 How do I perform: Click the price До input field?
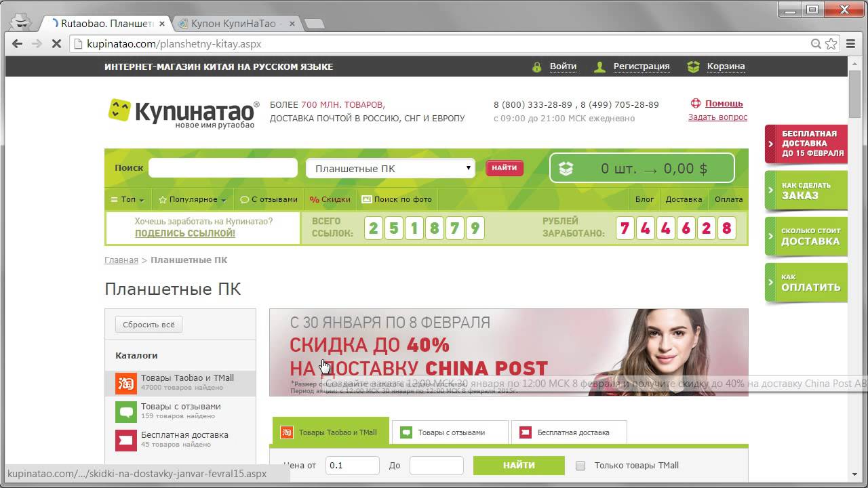437,466
